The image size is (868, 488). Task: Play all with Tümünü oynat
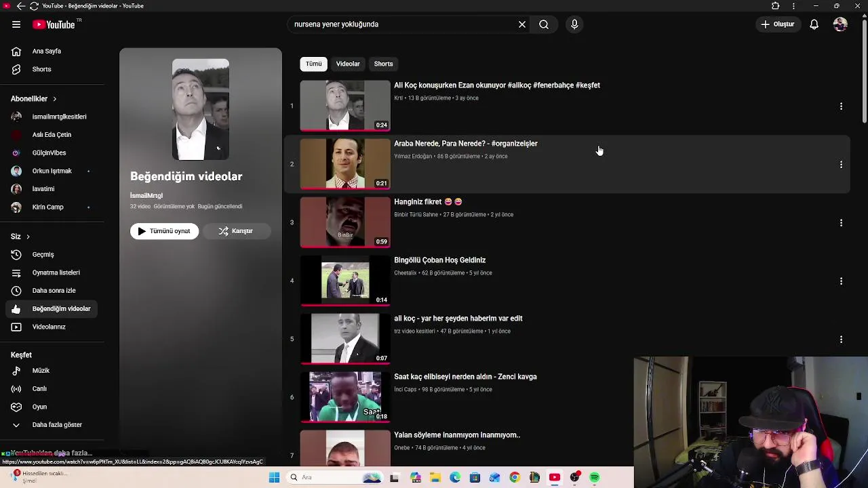(164, 231)
